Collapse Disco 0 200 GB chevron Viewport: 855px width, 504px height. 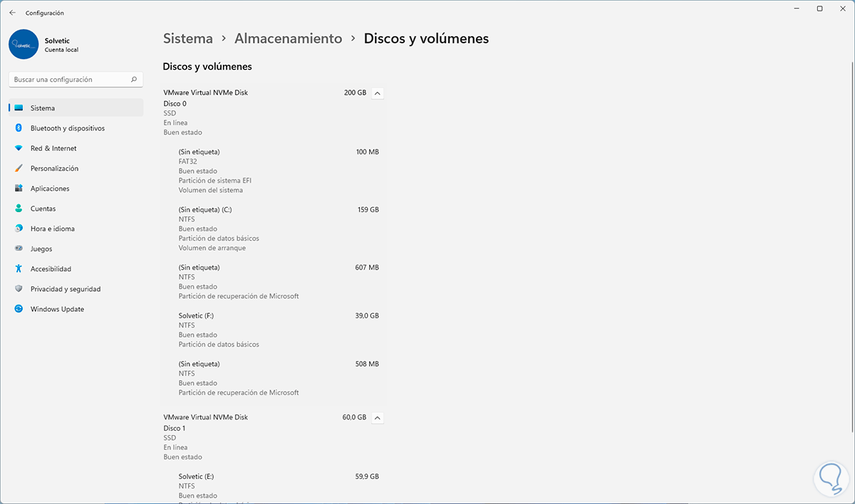click(378, 93)
